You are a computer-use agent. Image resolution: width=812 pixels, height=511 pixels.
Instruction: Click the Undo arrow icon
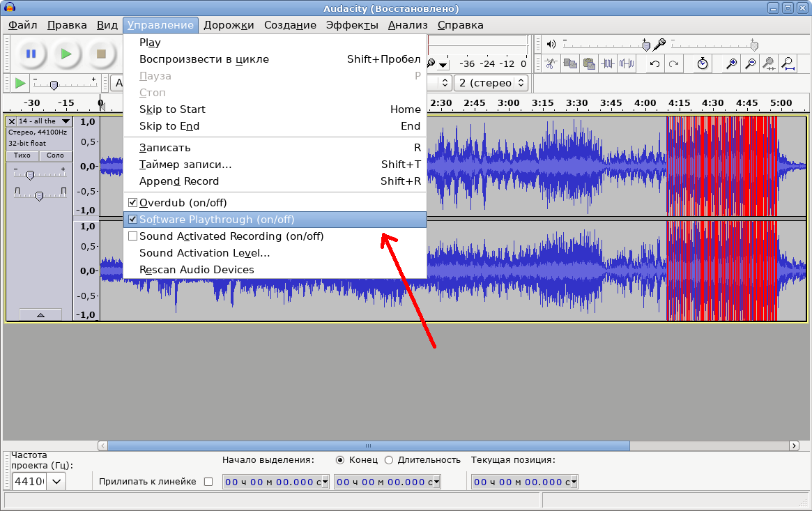click(x=654, y=63)
